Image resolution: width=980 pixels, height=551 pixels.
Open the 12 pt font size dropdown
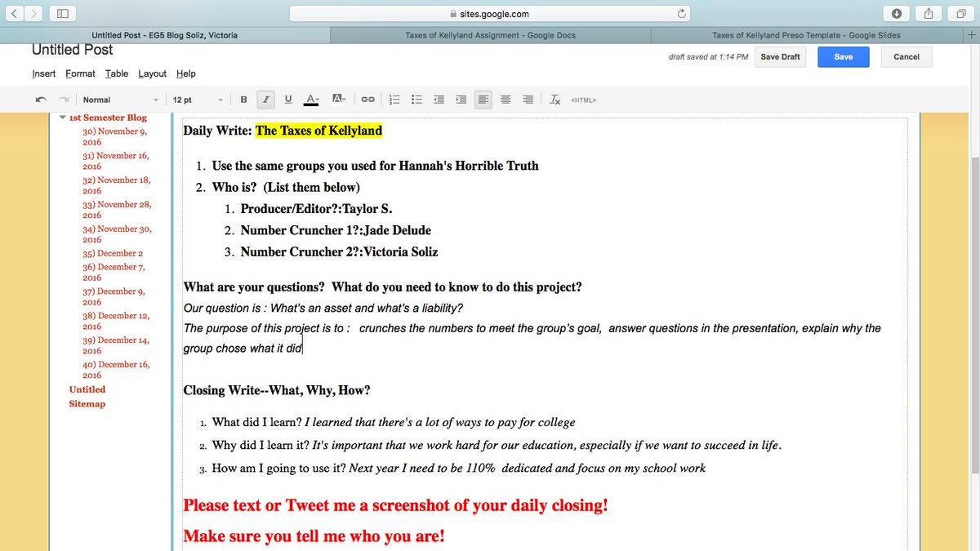197,100
